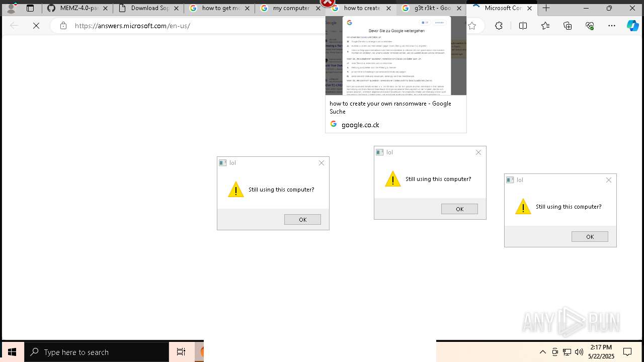Open the Copilot sidebar icon
This screenshot has height=362, width=644.
(632, 26)
